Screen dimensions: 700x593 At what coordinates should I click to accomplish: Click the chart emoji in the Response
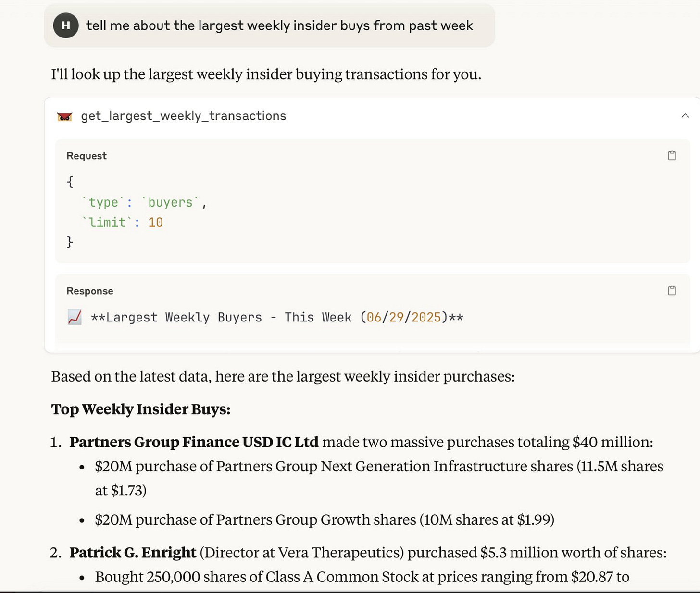pos(75,317)
